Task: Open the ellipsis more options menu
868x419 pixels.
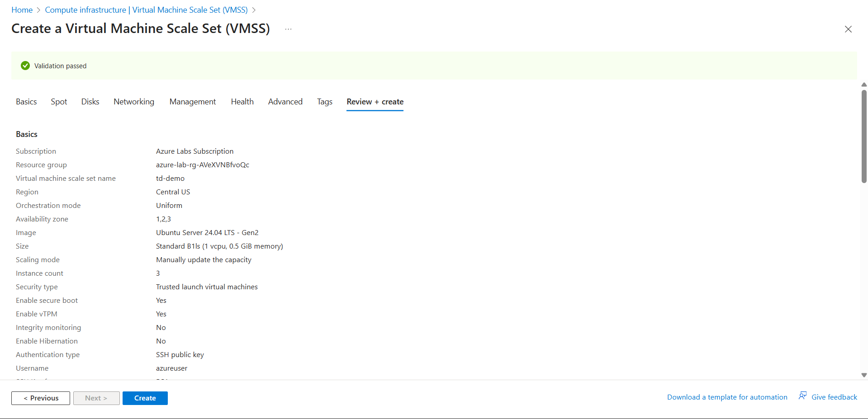Action: click(288, 29)
